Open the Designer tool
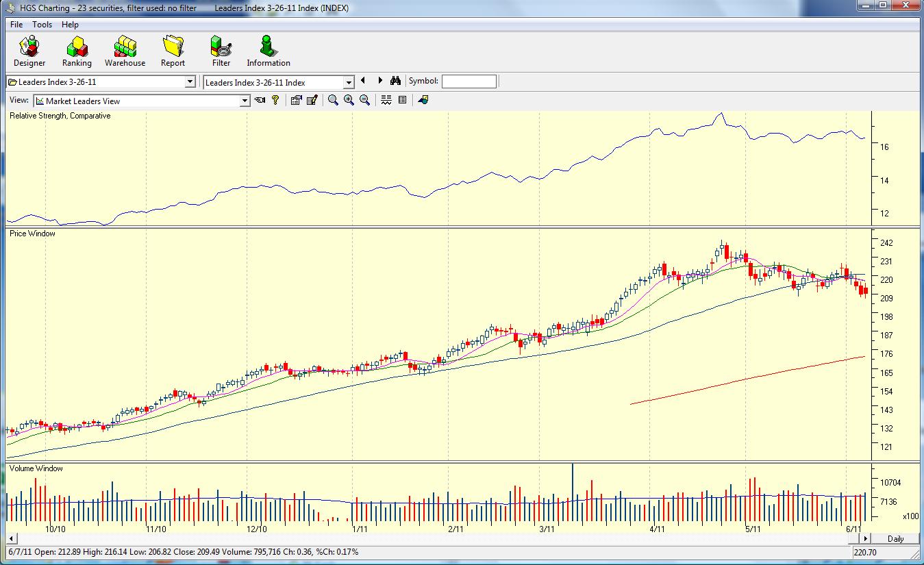This screenshot has width=924, height=565. (x=29, y=52)
